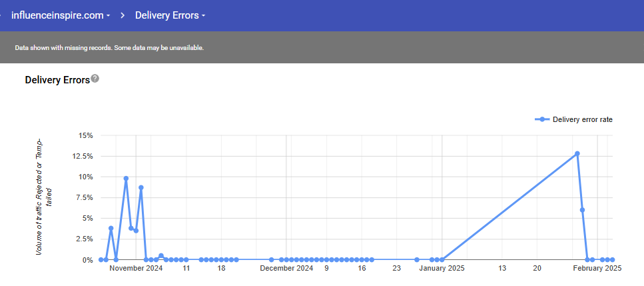The height and width of the screenshot is (286, 644).
Task: Click the legend marker for Delivery error rate
Action: 542,119
